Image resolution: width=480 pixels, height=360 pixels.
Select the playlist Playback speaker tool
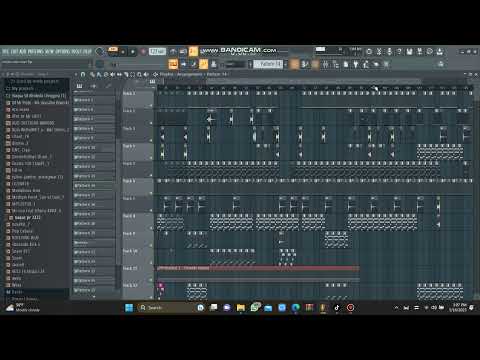[146, 74]
